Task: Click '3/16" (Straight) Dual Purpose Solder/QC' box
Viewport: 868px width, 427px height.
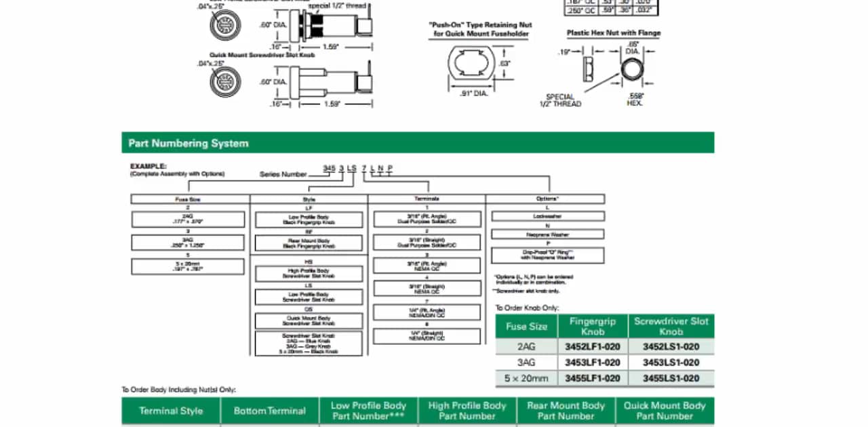Action: coord(427,243)
